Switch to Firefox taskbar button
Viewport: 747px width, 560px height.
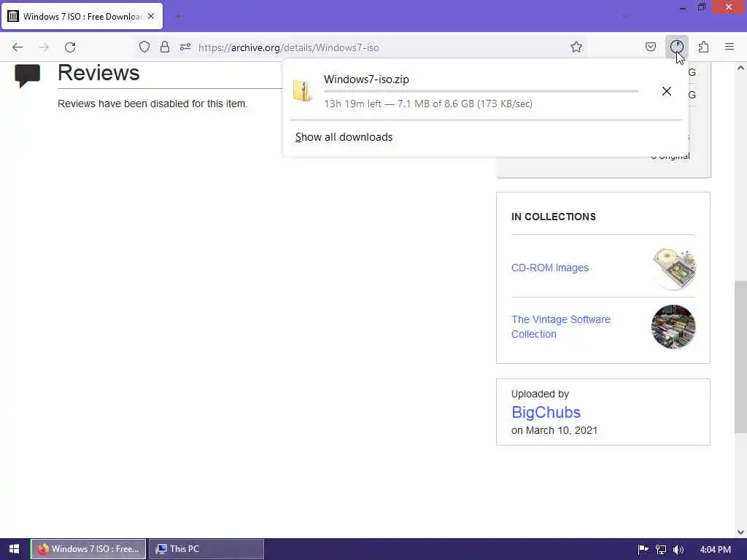pos(88,549)
